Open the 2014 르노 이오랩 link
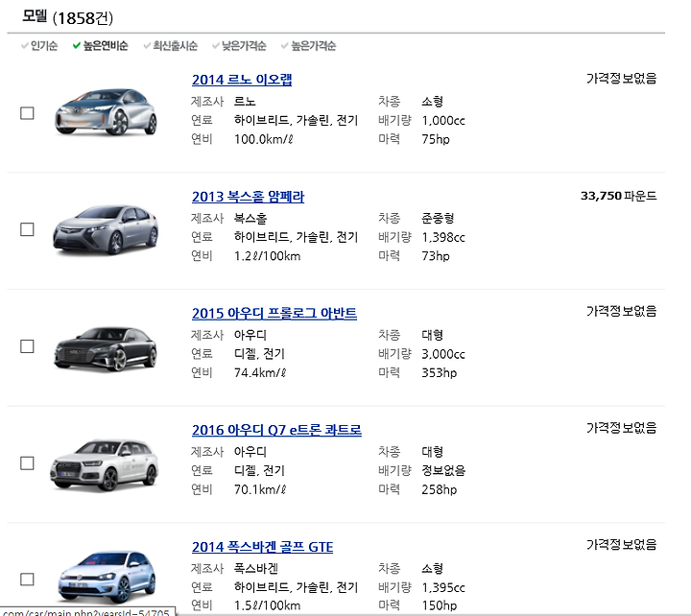 (242, 80)
